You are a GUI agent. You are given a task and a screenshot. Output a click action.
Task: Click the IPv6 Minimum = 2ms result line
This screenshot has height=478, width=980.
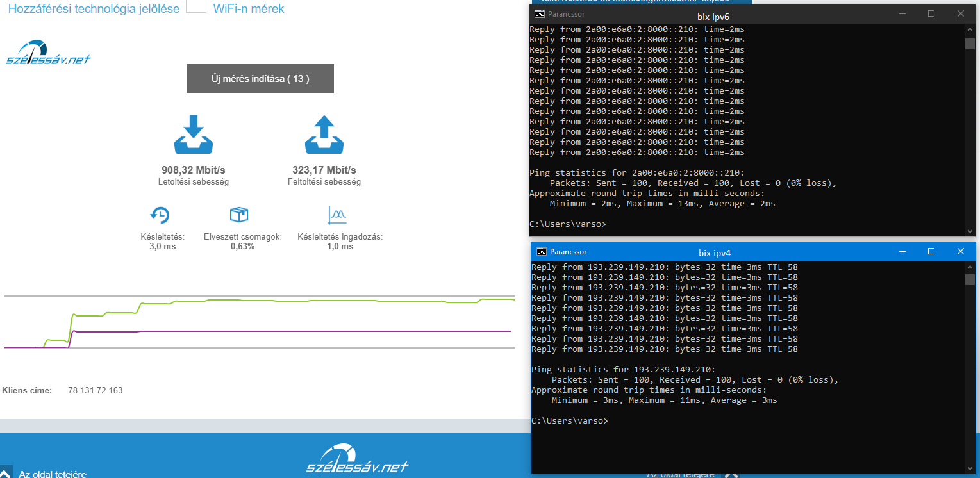[x=662, y=204]
